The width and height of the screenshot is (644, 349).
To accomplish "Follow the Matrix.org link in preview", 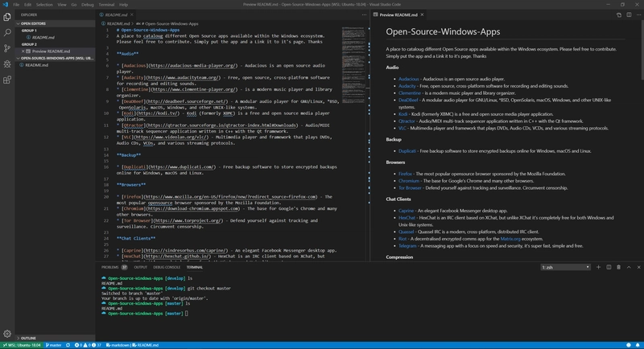I will tap(510, 239).
